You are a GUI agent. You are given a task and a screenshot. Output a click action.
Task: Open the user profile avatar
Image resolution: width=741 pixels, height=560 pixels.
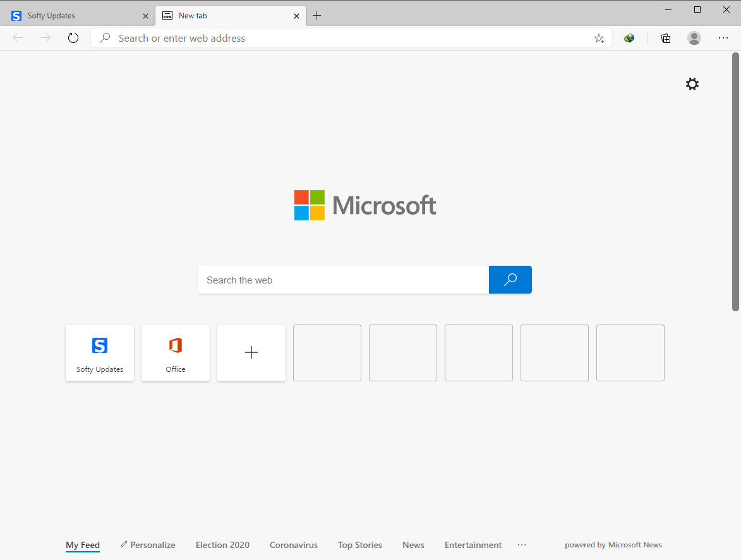point(694,38)
